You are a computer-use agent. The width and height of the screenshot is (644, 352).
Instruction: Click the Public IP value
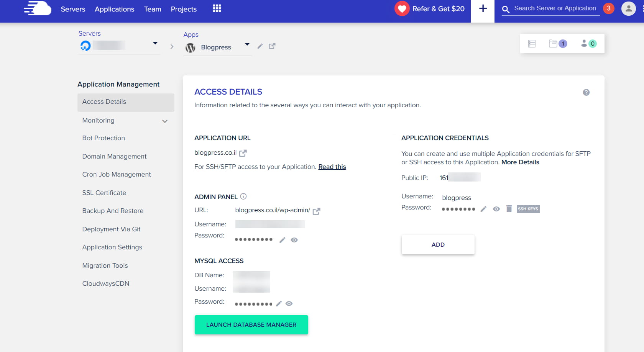point(460,177)
